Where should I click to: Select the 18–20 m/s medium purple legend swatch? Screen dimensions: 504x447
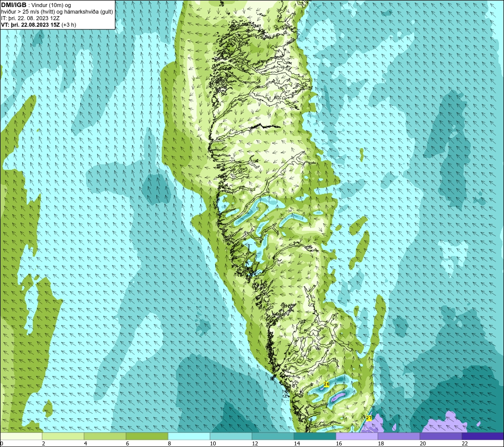tap(399, 436)
